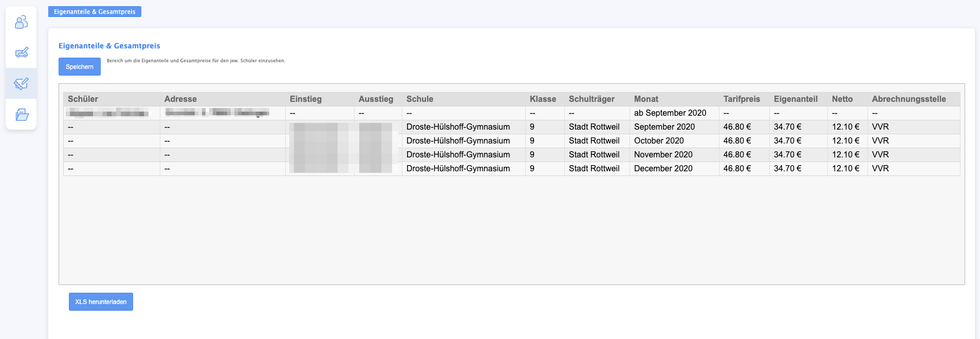Click the Klasse column header
The image size is (980, 339).
tap(543, 99)
